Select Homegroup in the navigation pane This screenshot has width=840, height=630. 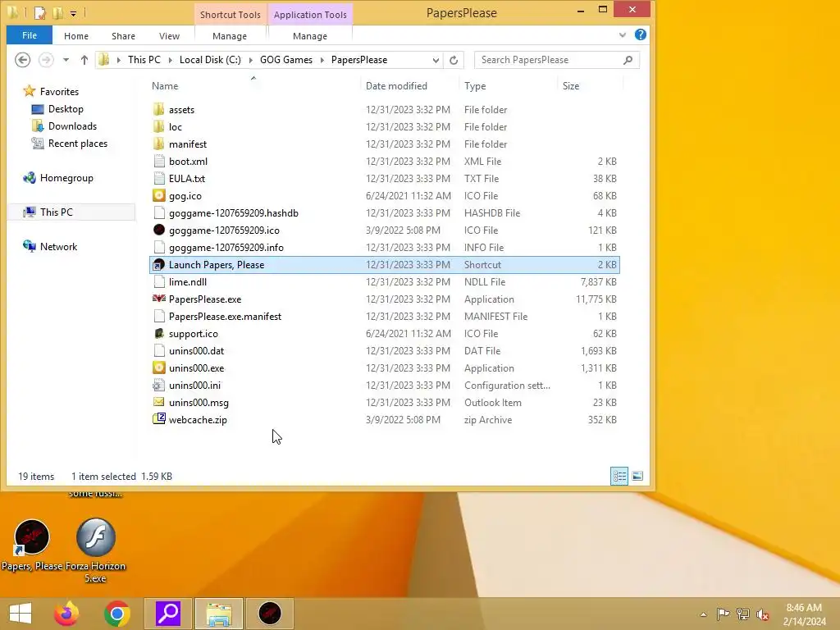click(x=66, y=178)
